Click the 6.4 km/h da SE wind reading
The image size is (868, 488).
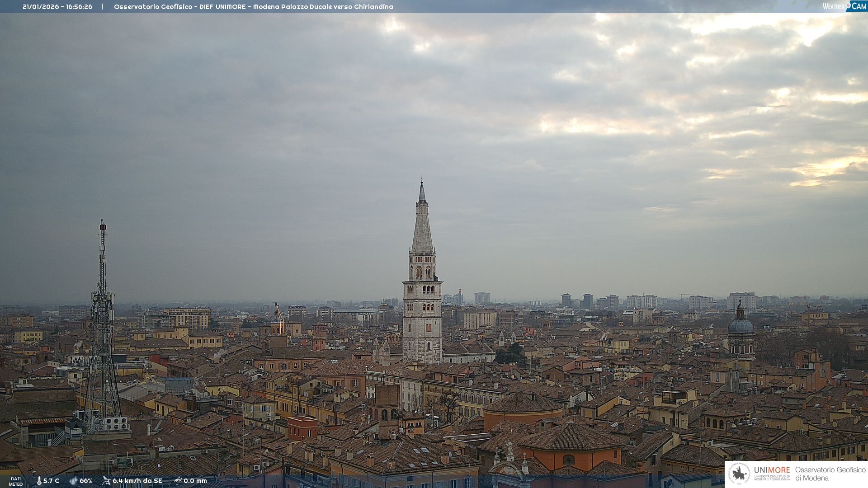click(137, 481)
